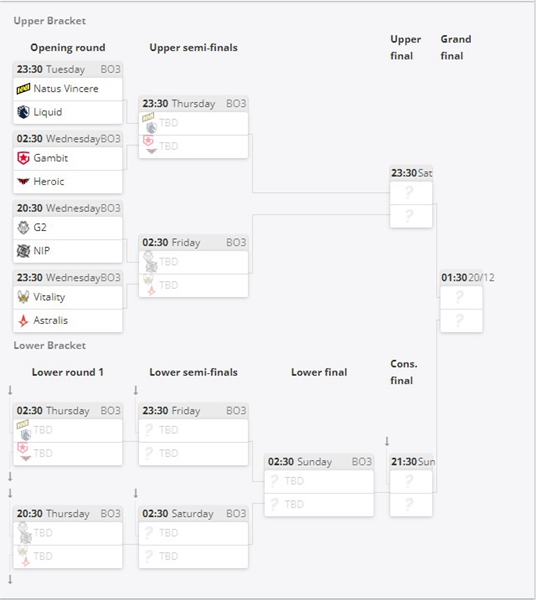
Task: Open the Astralis team link
Action: (51, 320)
